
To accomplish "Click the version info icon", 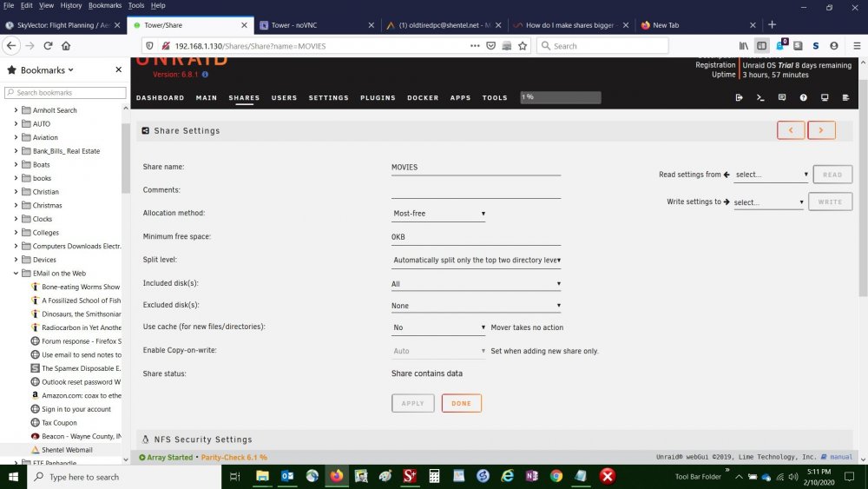I will point(205,74).
